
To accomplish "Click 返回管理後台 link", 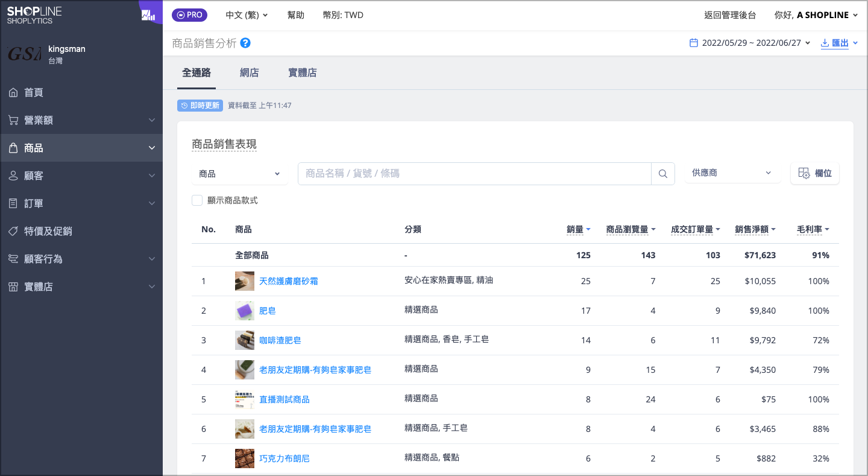I will pyautogui.click(x=730, y=15).
